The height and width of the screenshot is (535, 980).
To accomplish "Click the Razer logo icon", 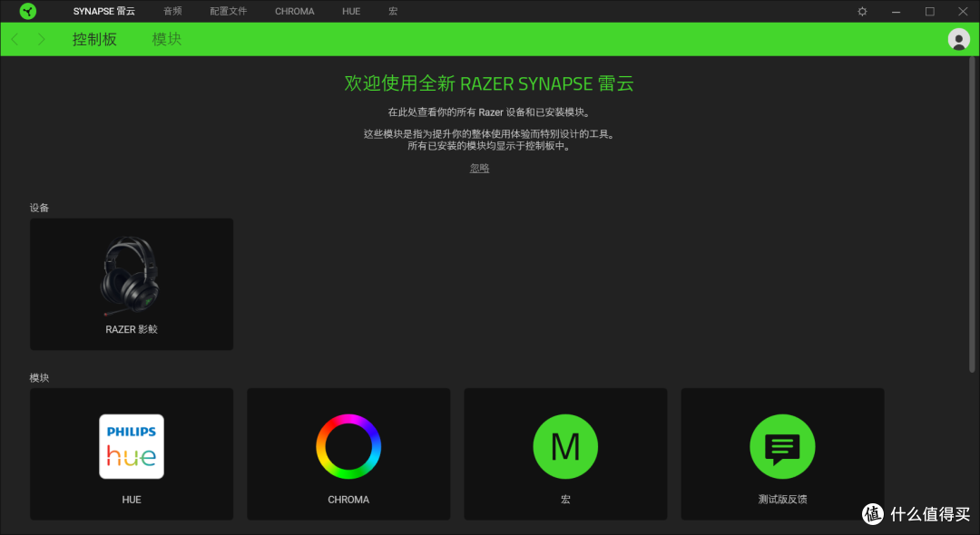I will click(x=28, y=11).
